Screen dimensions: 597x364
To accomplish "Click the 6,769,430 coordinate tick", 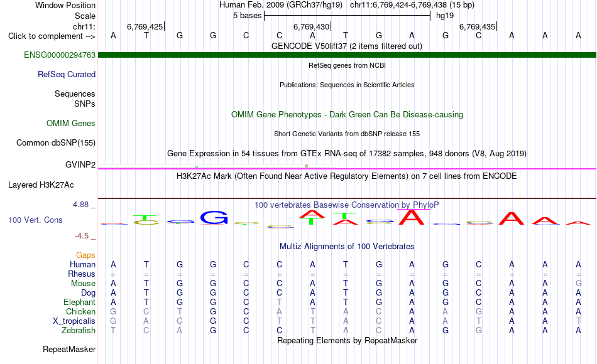I will [312, 26].
